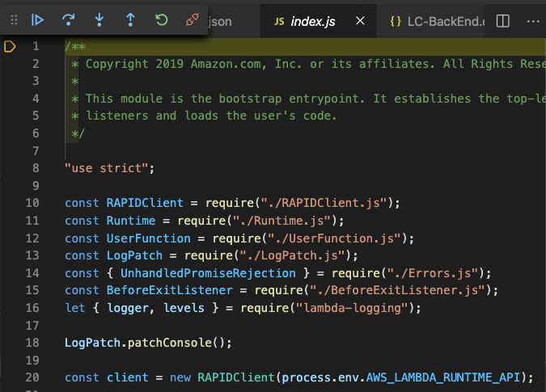
Task: Click the UserFunction constant on line 12
Action: pos(149,238)
